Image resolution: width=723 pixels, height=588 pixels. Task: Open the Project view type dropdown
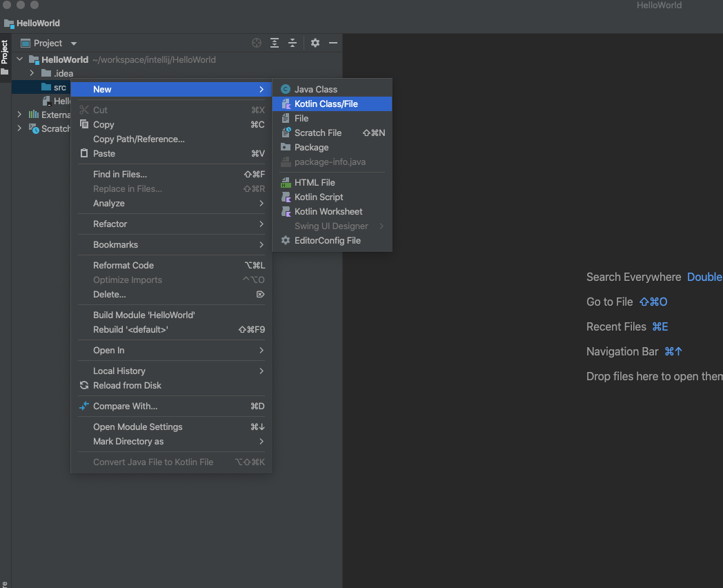tap(74, 43)
